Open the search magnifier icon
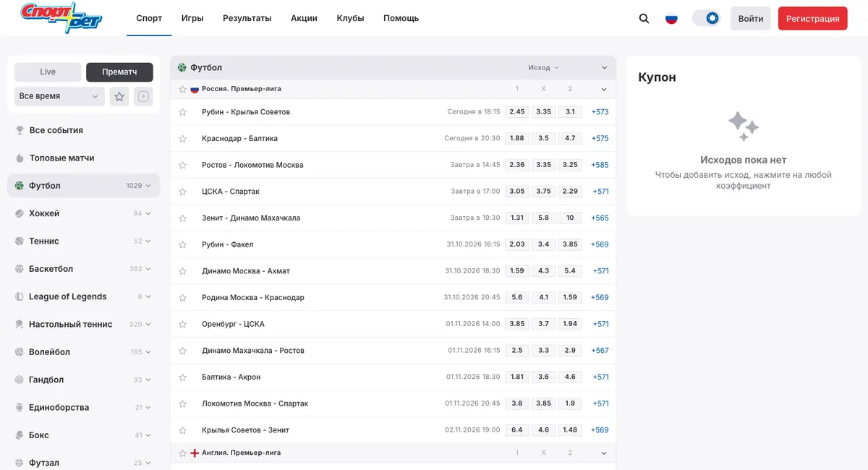The height and width of the screenshot is (470, 868). (x=644, y=18)
